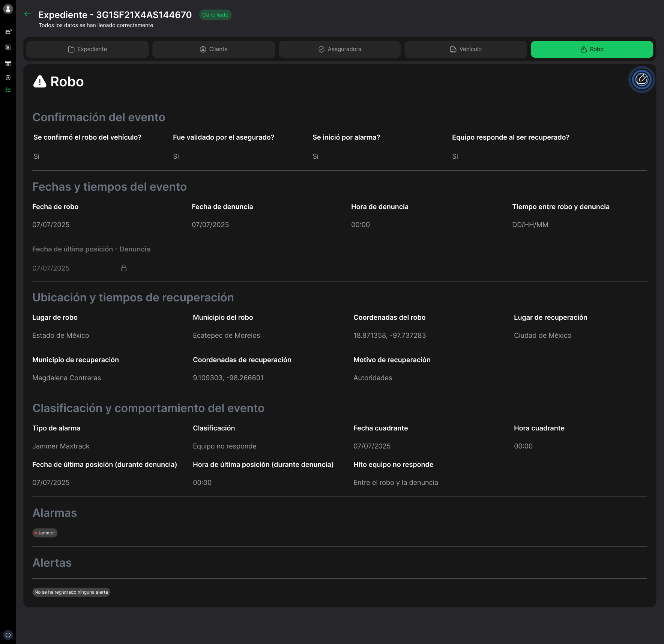Open the green checklist sidebar icon
Image resolution: width=664 pixels, height=644 pixels.
8,90
